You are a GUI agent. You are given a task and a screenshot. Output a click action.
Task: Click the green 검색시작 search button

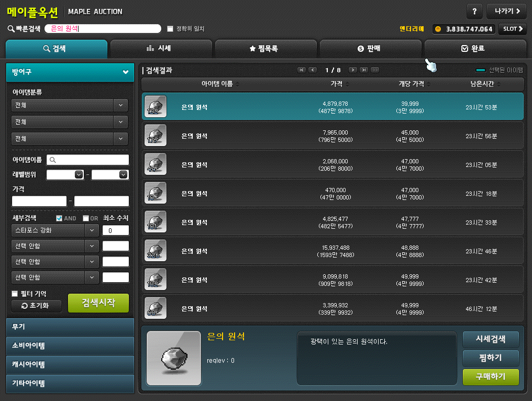click(x=98, y=303)
